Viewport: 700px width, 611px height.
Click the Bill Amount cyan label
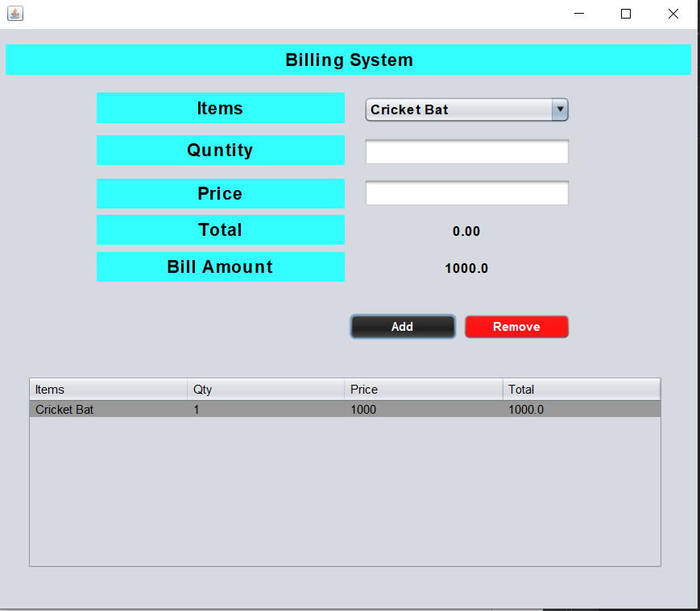[220, 267]
